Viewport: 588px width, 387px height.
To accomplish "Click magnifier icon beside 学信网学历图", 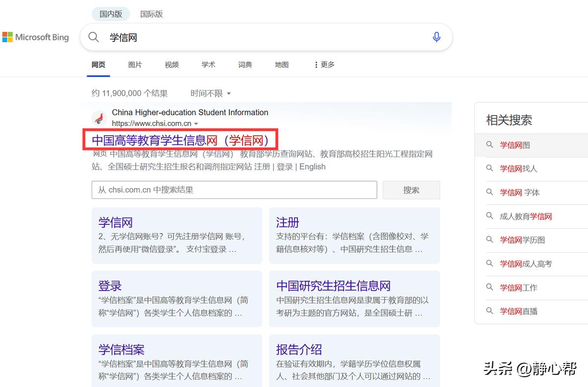I will [490, 240].
